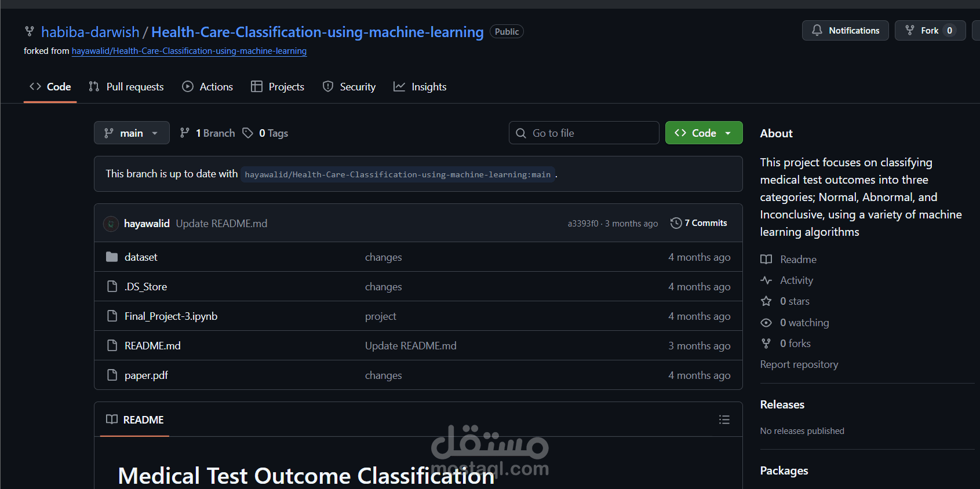Image resolution: width=980 pixels, height=489 pixels.
Task: Select the README tab in file viewer
Action: (x=135, y=419)
